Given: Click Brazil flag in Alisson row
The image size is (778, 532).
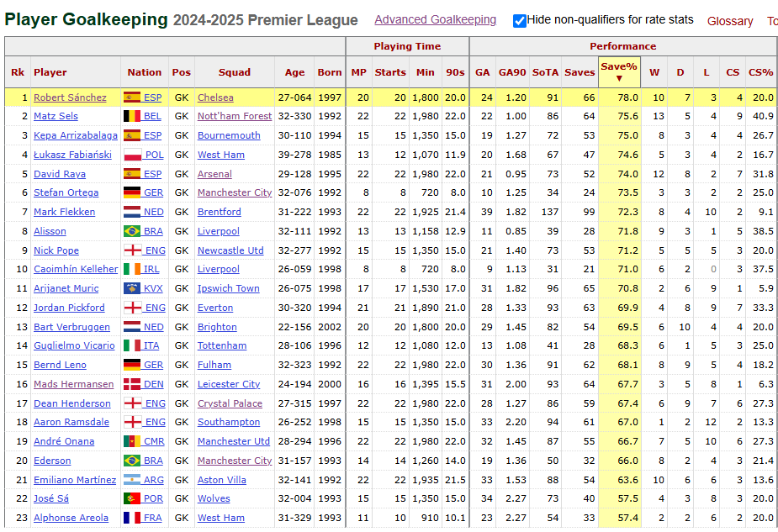Looking at the screenshot, I should (x=132, y=231).
